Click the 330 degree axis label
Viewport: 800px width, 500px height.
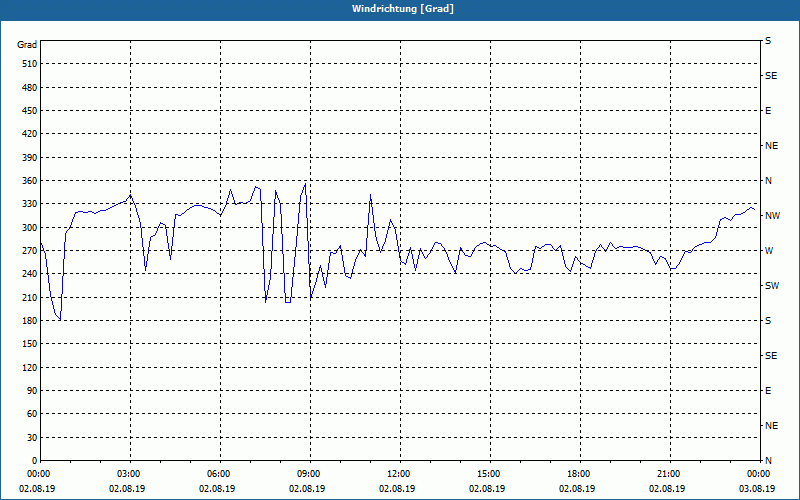pos(30,204)
